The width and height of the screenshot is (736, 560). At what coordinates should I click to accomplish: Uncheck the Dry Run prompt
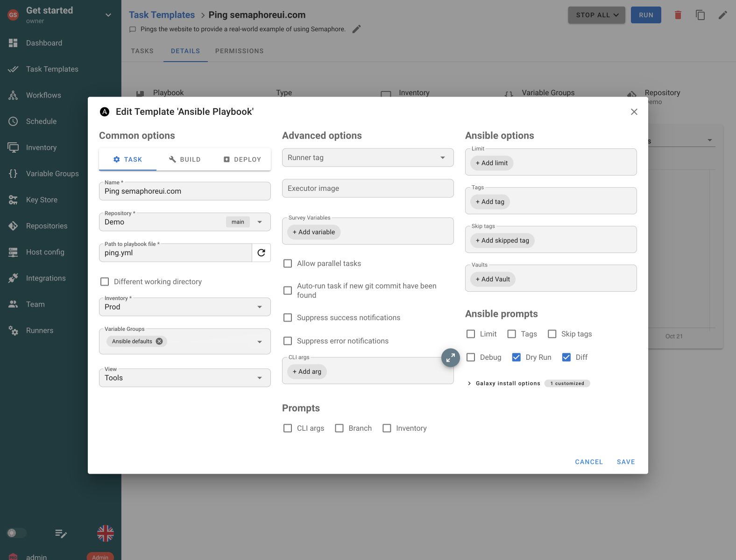(x=516, y=357)
